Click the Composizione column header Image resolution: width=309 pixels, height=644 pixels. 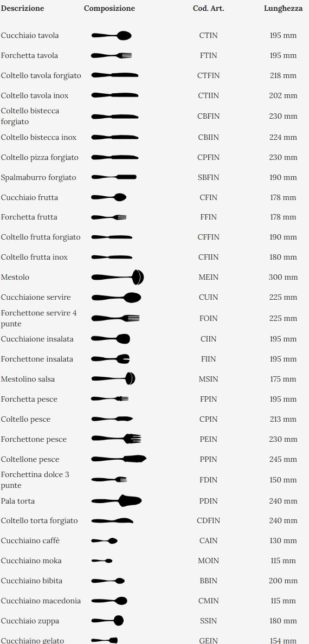click(x=110, y=8)
